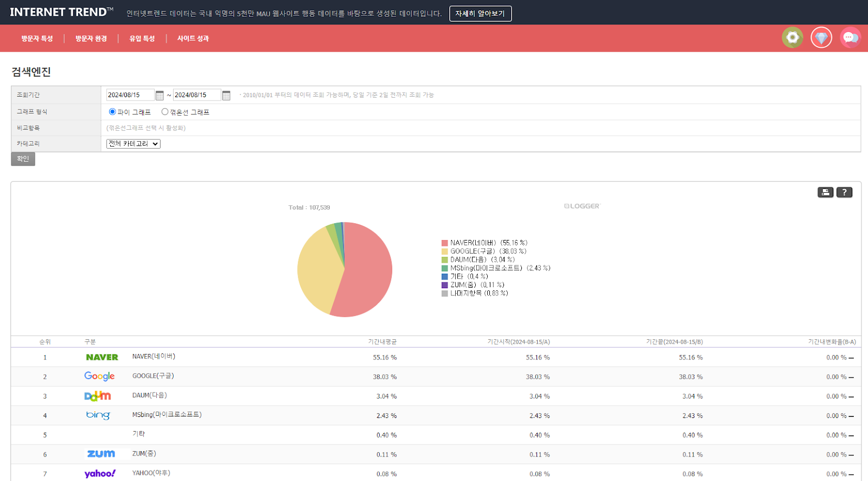Open the end date calendar picker
This screenshot has height=481, width=868.
tap(226, 96)
